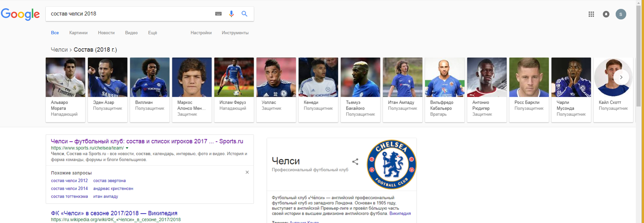Open the Google apps grid
This screenshot has height=223, width=644.
pos(591,14)
